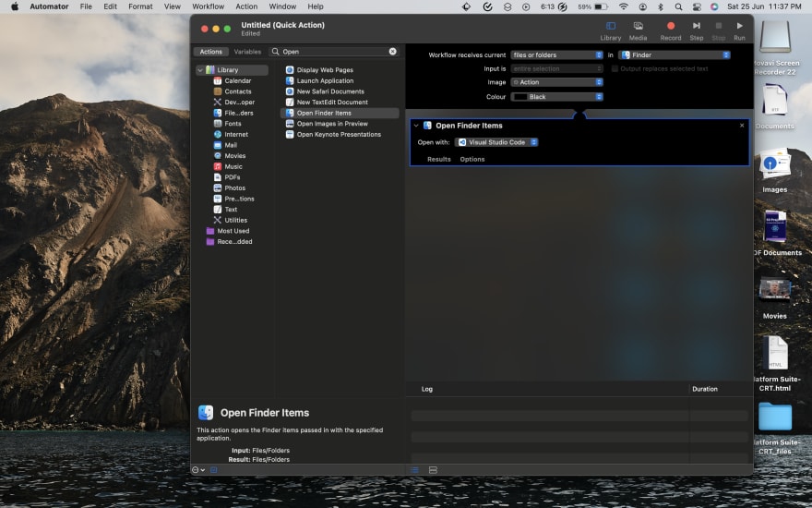Image resolution: width=812 pixels, height=508 pixels.
Task: Open the Finder application dropdown
Action: pos(675,54)
